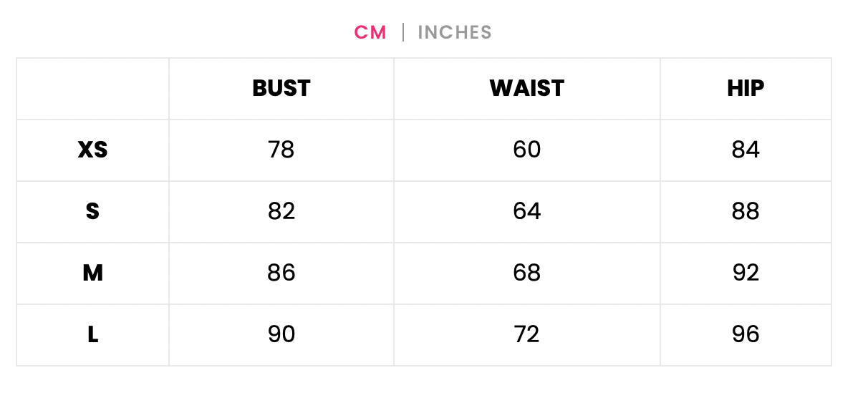
Task: Click the M bust value 86
Action: pos(281,273)
